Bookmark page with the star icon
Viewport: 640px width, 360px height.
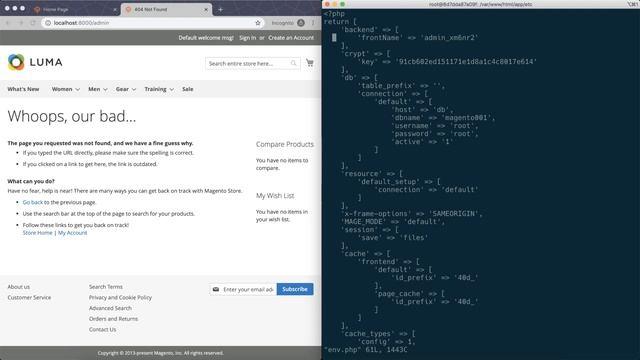tap(258, 23)
